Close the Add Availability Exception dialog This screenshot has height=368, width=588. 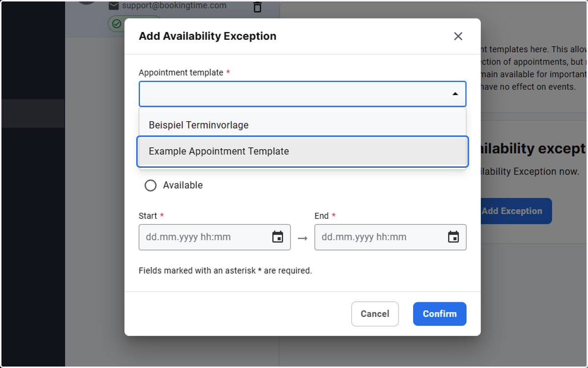(x=458, y=36)
